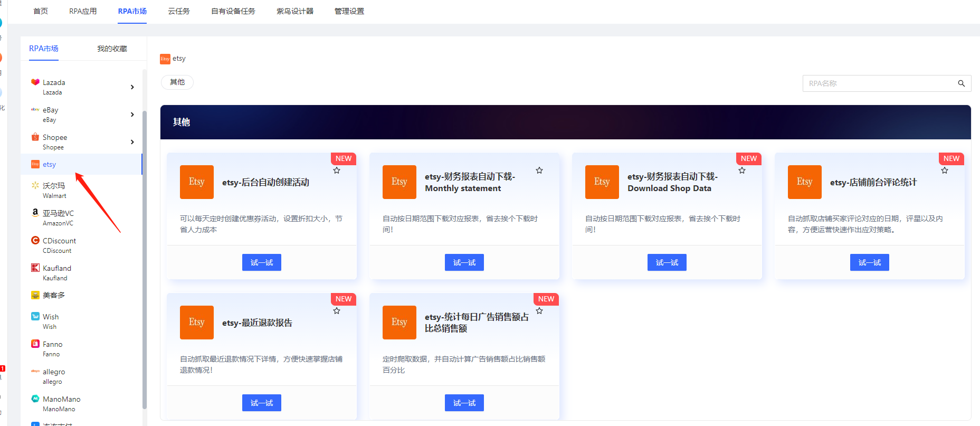Select ManoMano in platform list
This screenshot has height=426, width=980.
[x=81, y=404]
